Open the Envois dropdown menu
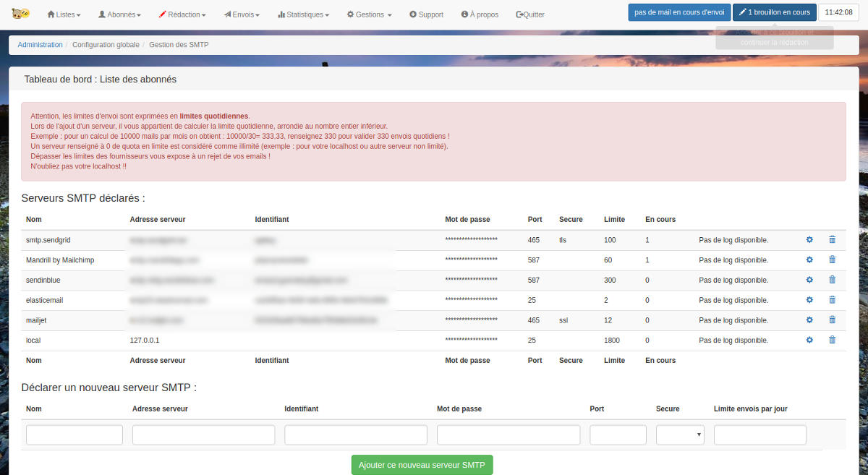Image resolution: width=868 pixels, height=475 pixels. pos(242,14)
